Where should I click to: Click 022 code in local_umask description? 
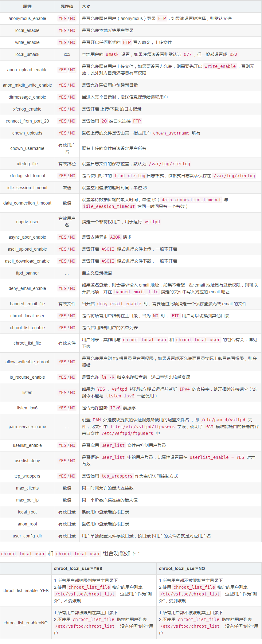[x=233, y=54]
